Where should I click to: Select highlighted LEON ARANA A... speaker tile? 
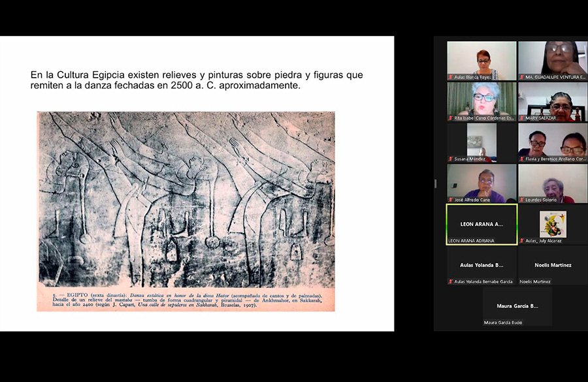[482, 224]
